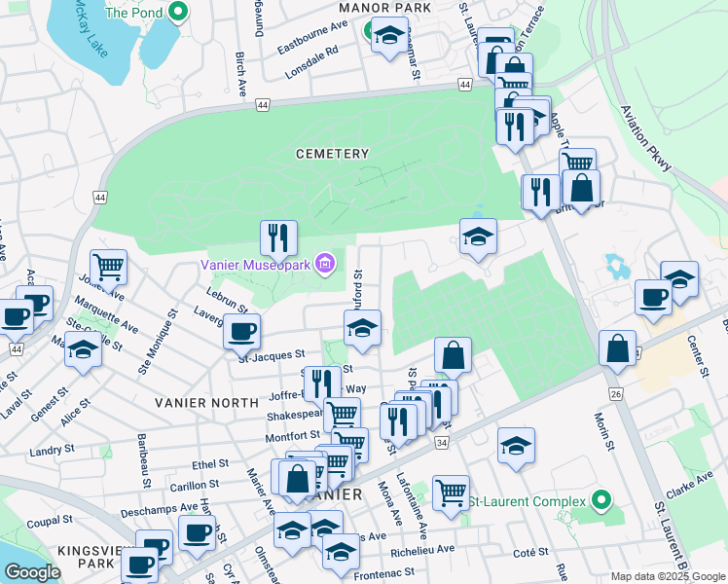Click the grocery cart marker on Shakespeare St

(343, 412)
